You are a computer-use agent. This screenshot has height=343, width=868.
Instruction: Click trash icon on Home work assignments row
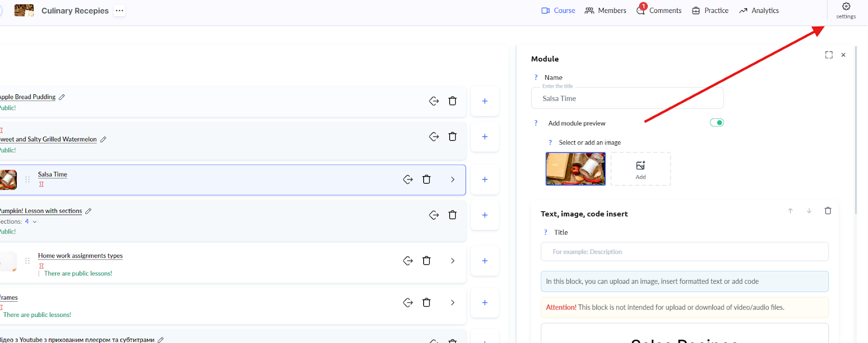pos(426,261)
